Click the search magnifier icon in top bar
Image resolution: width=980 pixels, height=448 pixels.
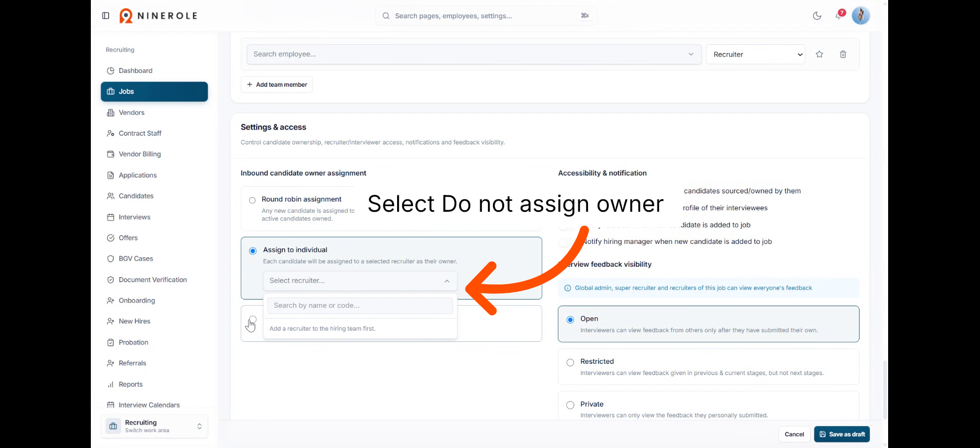[386, 16]
